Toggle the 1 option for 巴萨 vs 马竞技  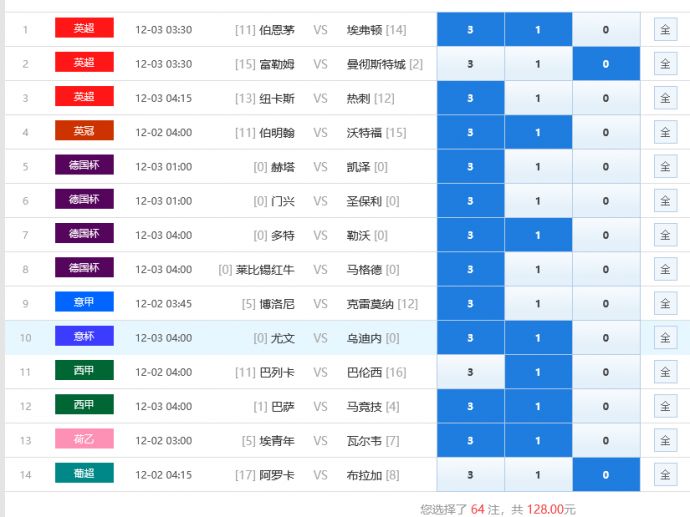(x=538, y=406)
